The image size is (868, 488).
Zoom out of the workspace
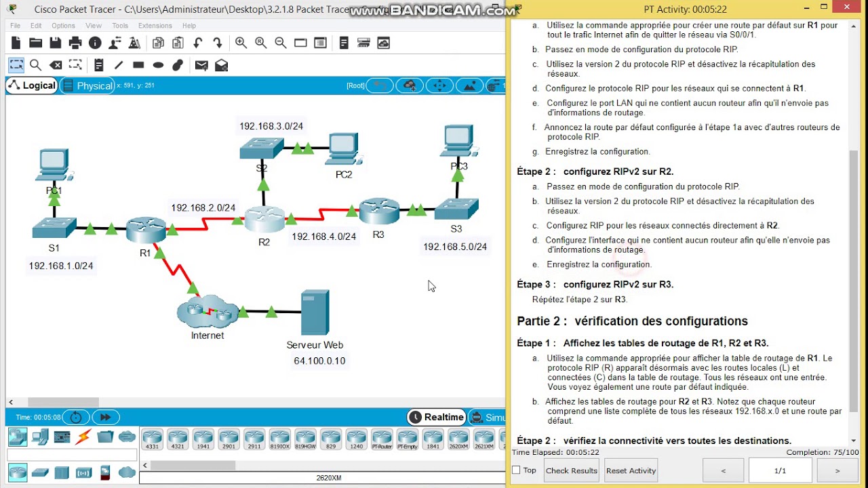(x=281, y=43)
